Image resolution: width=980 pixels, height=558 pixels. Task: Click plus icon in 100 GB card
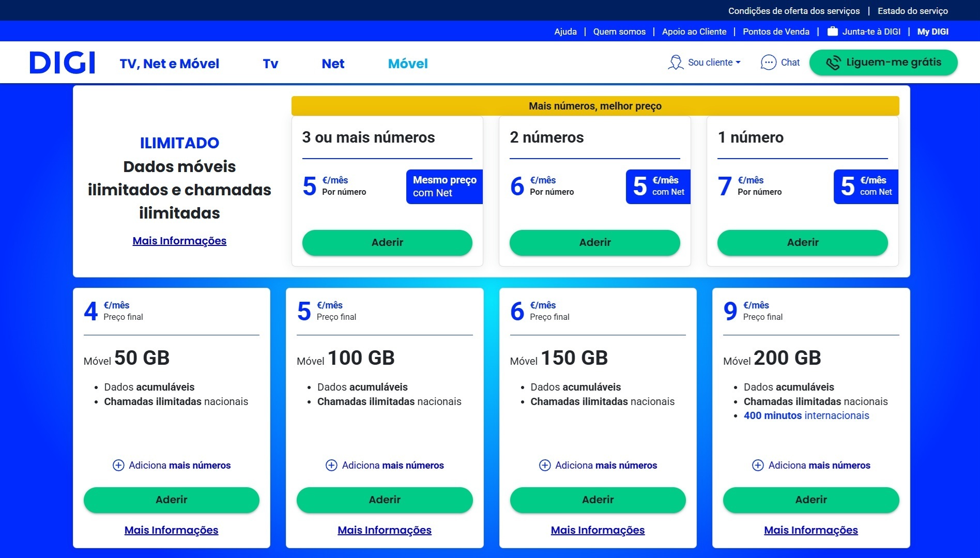(x=331, y=465)
